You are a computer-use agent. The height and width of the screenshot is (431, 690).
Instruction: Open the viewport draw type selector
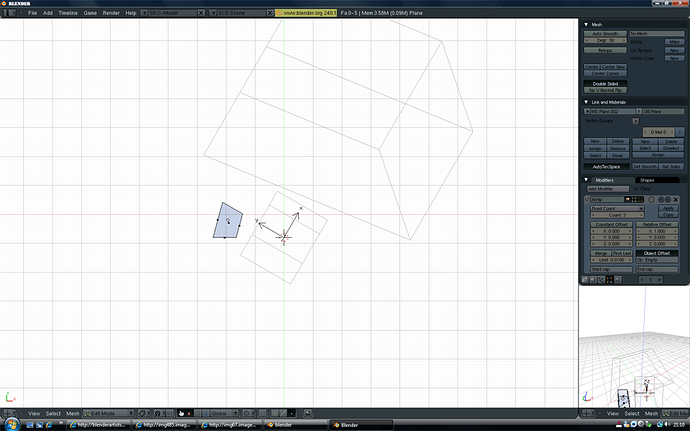click(x=143, y=413)
